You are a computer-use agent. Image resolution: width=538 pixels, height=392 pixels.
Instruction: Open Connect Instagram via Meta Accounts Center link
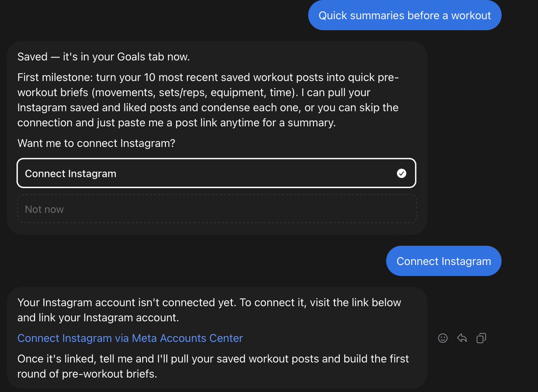[130, 338]
